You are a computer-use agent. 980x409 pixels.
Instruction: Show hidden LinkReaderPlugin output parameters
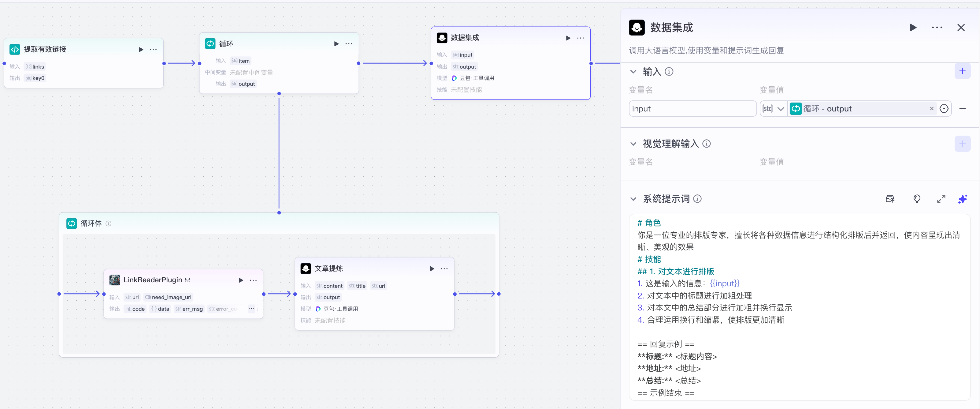click(251, 309)
